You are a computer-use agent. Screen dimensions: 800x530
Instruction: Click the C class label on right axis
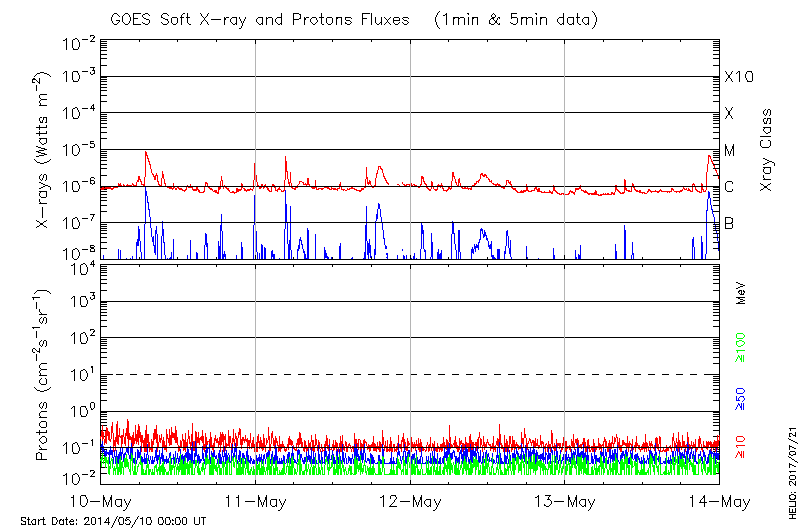click(x=729, y=187)
